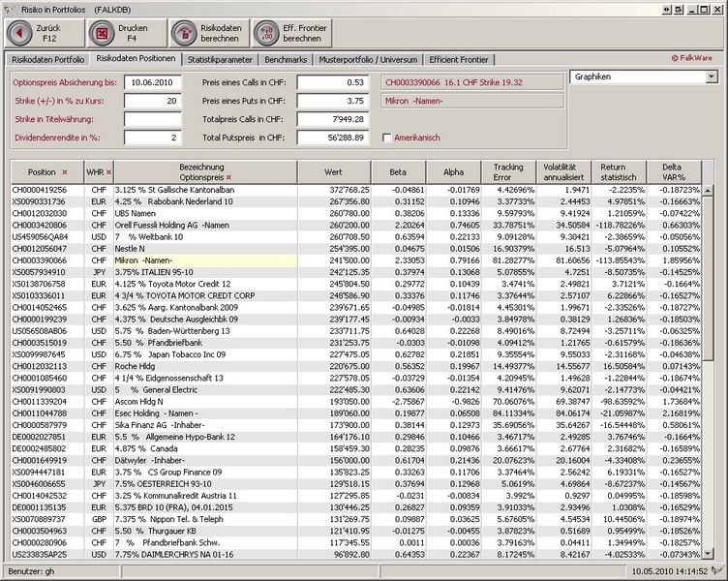Viewport: 728px width, 581px height.
Task: Click the Totalpreis Calls in CHF field
Action: [x=333, y=119]
